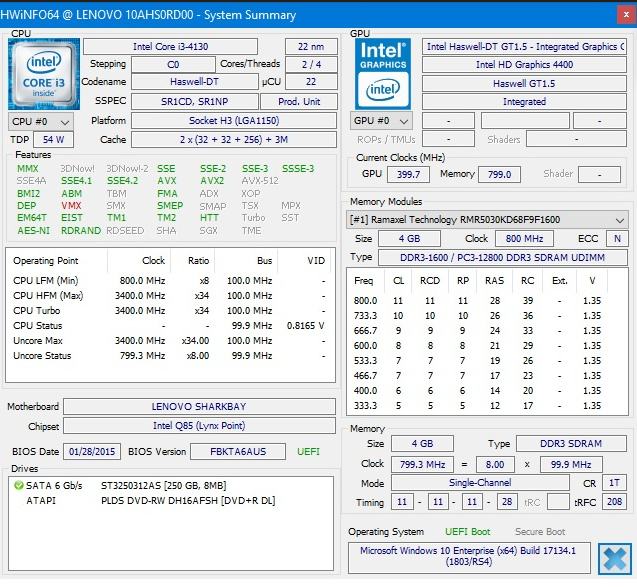The image size is (637, 587).
Task: Click the BIOS Date 01/28/2015 field
Action: click(92, 452)
